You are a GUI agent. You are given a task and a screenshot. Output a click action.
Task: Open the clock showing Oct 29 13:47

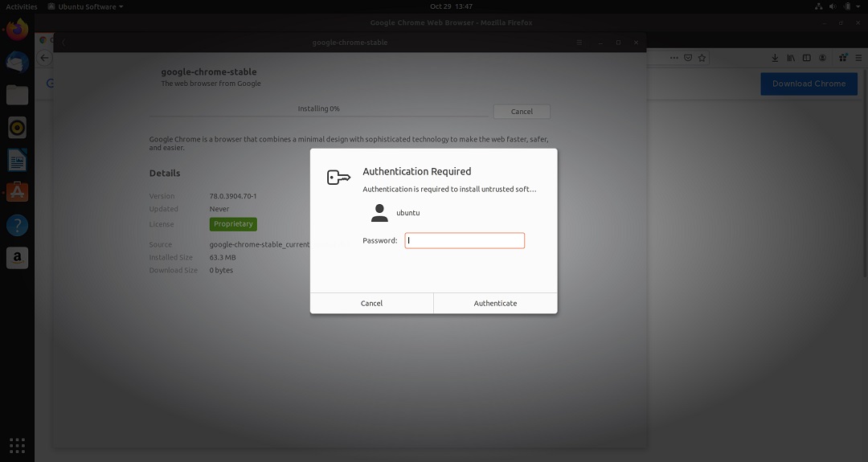click(451, 6)
